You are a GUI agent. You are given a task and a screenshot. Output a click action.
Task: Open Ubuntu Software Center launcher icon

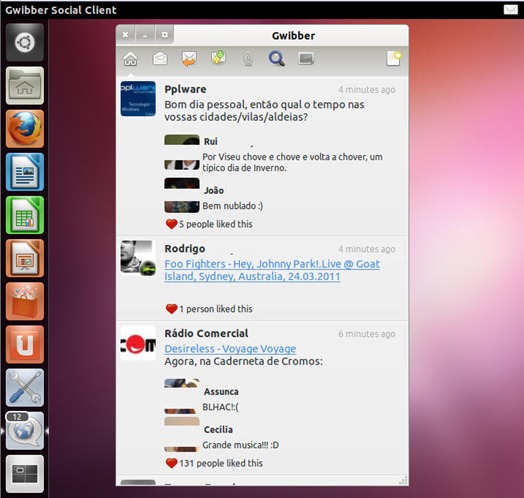pyautogui.click(x=25, y=301)
